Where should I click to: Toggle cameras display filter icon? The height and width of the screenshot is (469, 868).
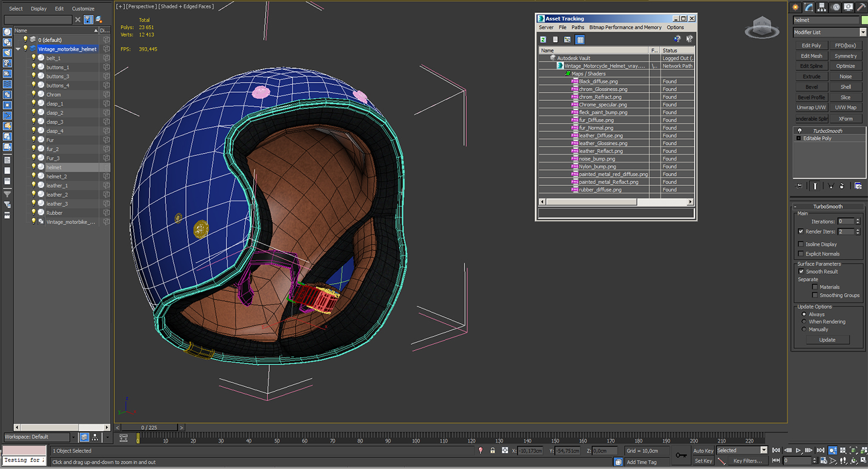[7, 63]
